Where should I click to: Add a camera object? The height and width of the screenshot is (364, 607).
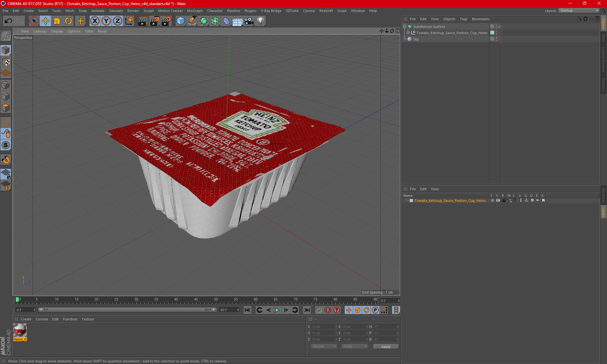point(249,21)
